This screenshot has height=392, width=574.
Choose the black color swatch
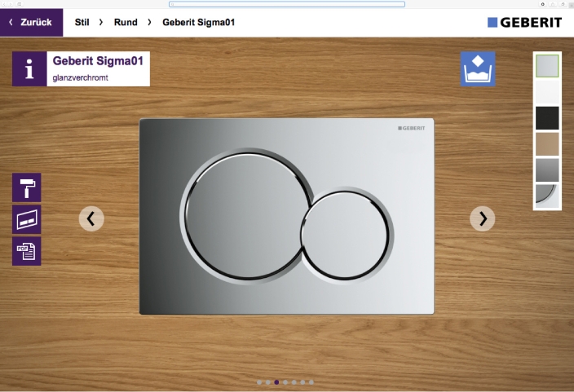(547, 118)
